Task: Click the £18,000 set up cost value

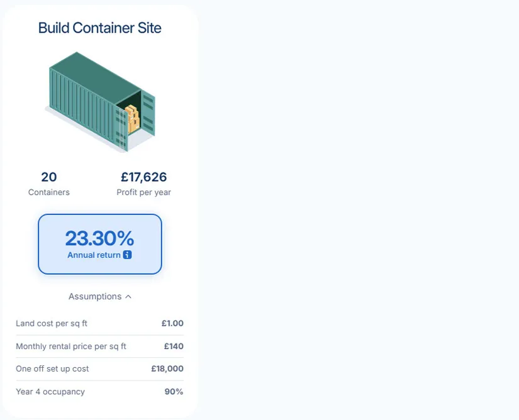Action: 167,368
